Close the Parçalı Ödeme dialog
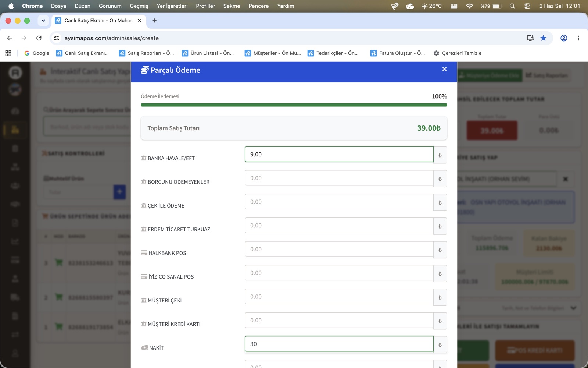The width and height of the screenshot is (588, 368). tap(444, 69)
